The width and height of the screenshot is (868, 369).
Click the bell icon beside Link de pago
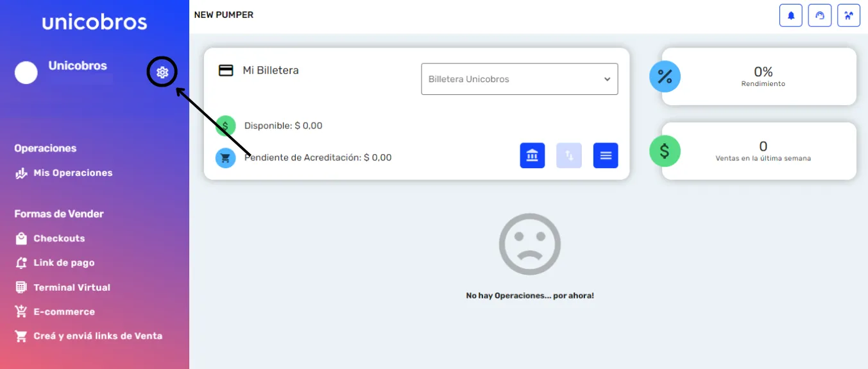pos(21,263)
